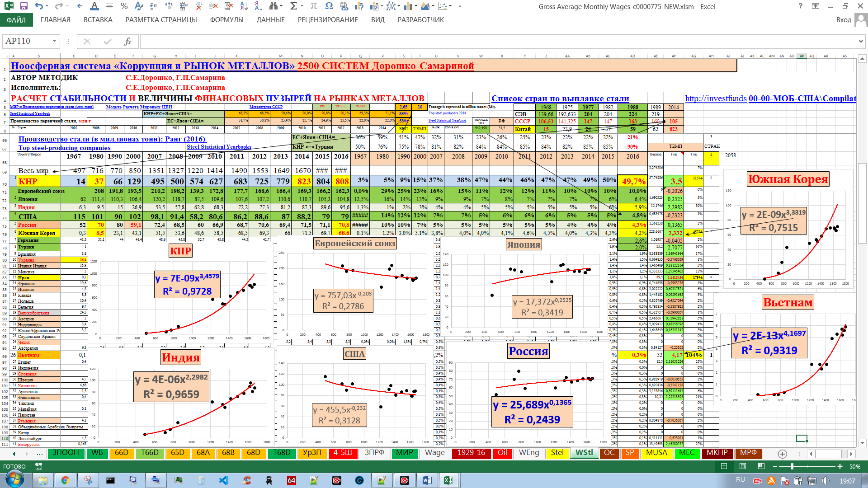This screenshot has height=488, width=868.
Task: Click the percent style icon
Action: 124,6
